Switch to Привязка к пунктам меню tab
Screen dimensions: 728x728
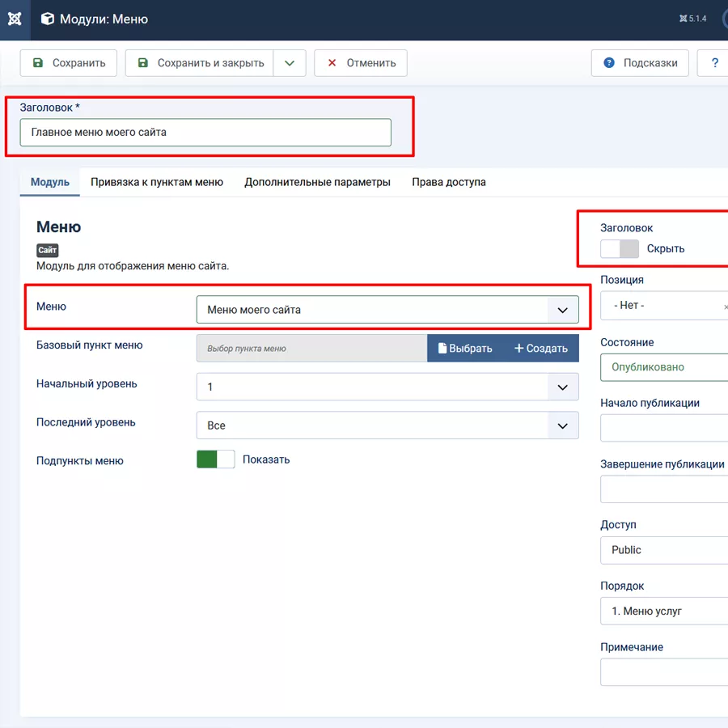coord(157,183)
